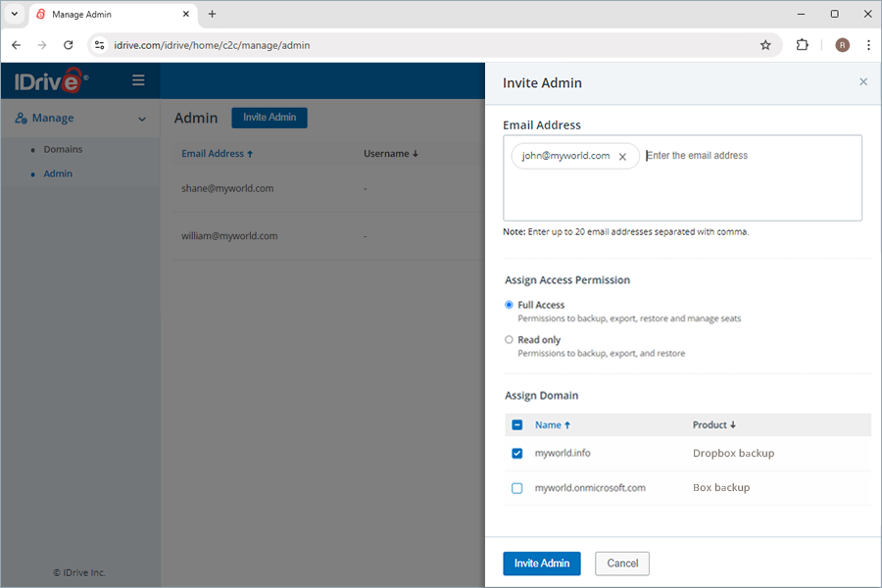
Task: Toggle the hamburger menu icon
Action: point(138,80)
